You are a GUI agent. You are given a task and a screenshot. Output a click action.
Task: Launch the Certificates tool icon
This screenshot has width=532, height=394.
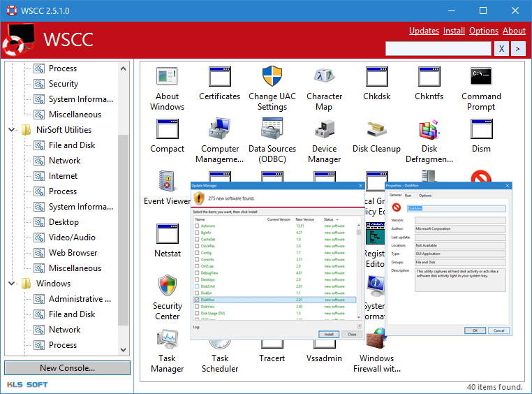click(x=219, y=76)
